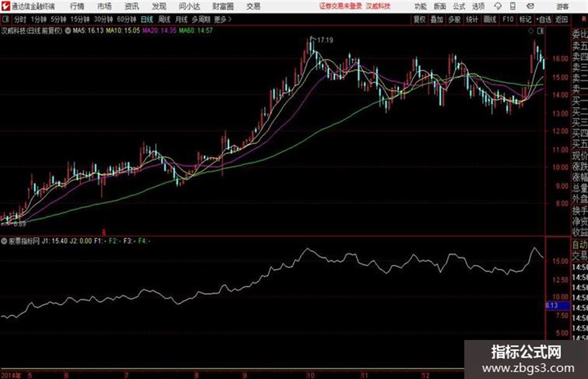Screen dimensions: 588x379
Task: Click the F10 toolbar button
Action: [508, 19]
